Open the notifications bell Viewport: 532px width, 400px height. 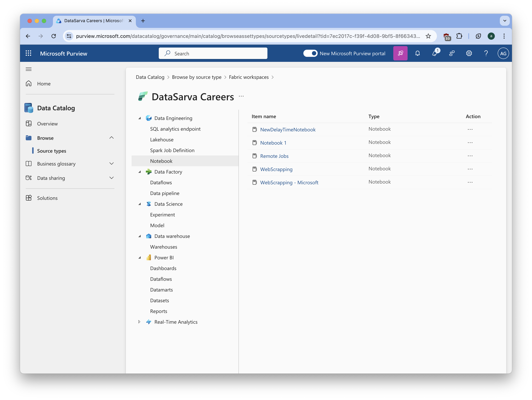pyautogui.click(x=418, y=53)
